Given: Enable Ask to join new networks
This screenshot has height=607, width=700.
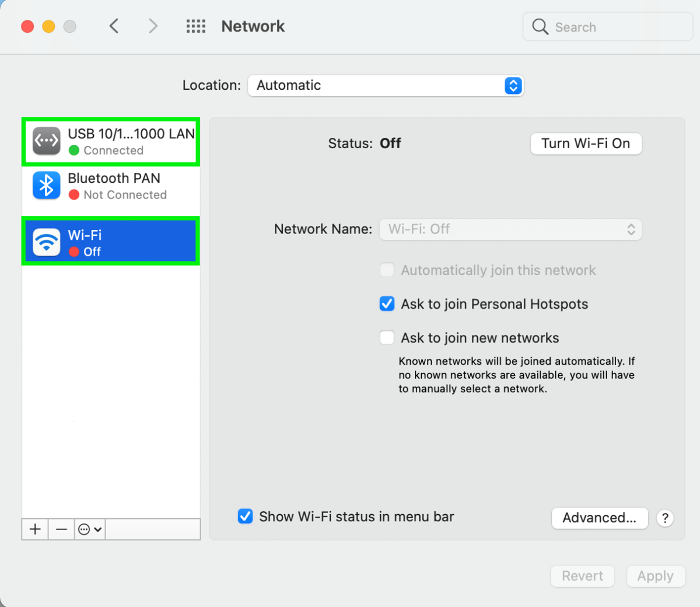Looking at the screenshot, I should click(387, 337).
